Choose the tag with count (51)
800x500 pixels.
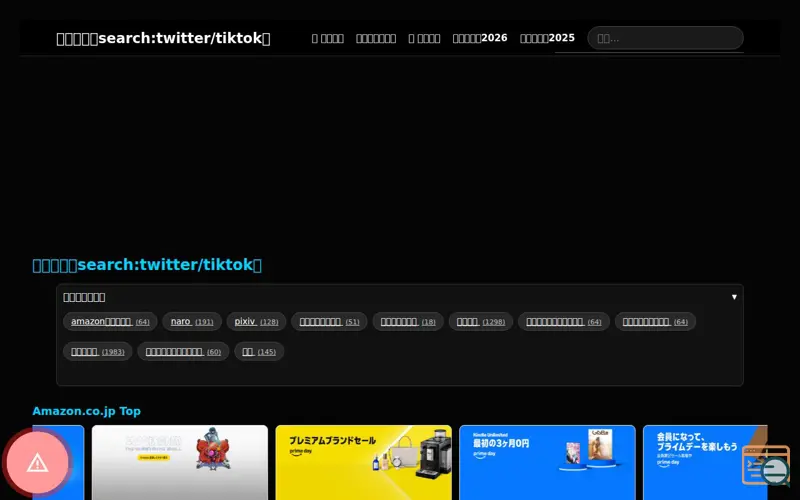pos(329,321)
